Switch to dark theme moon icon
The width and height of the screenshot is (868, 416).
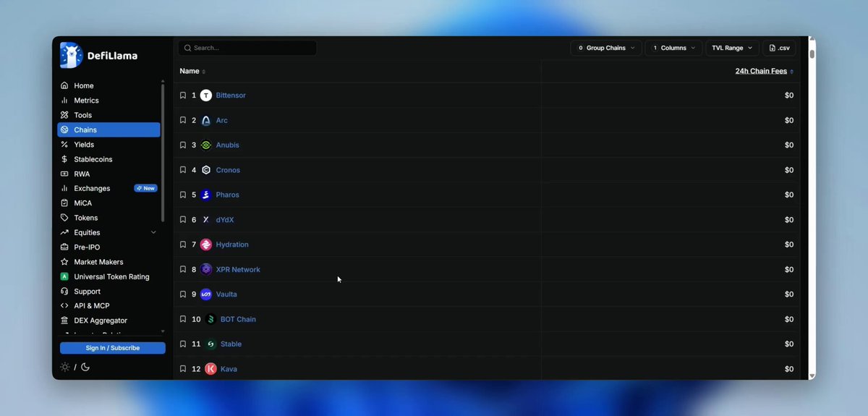click(85, 367)
